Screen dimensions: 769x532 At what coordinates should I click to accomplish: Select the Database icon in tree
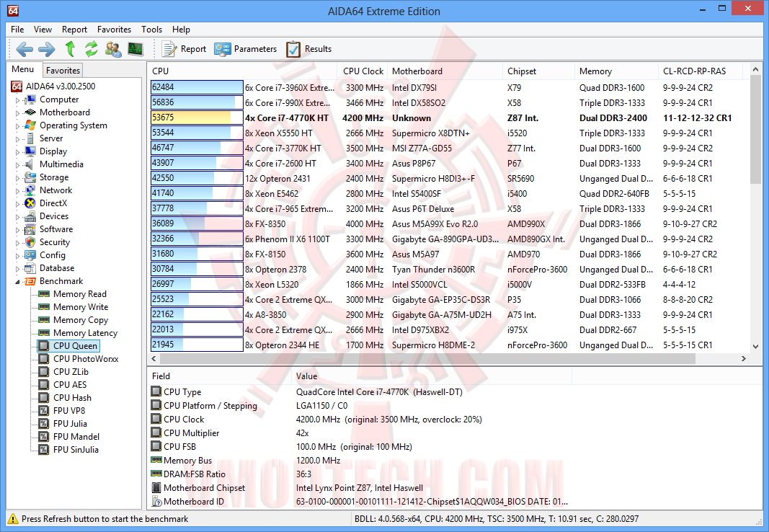30,268
